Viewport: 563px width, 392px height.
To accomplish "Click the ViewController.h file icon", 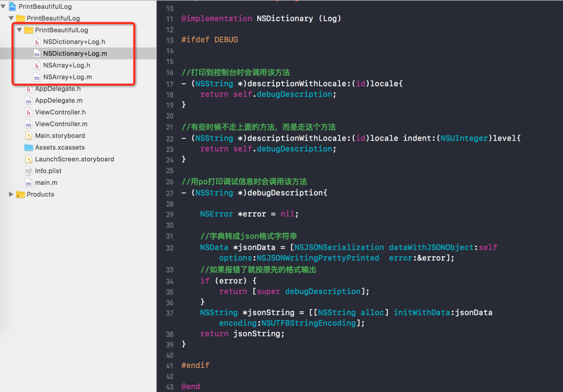I will [x=29, y=112].
